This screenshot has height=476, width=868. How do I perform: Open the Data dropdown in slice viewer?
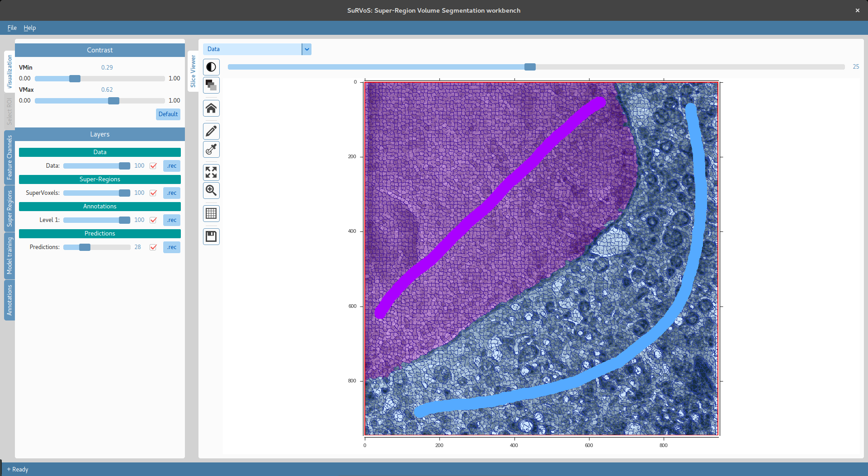click(x=307, y=49)
